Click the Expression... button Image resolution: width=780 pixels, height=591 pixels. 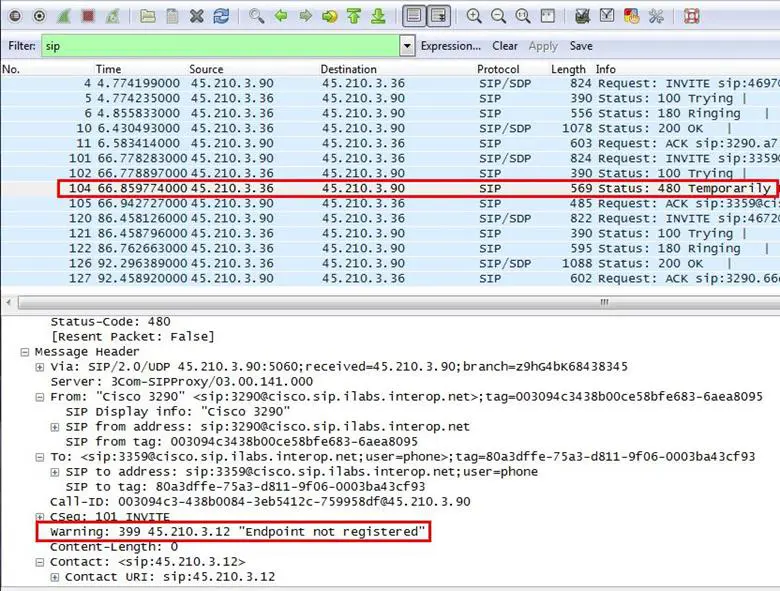(450, 46)
